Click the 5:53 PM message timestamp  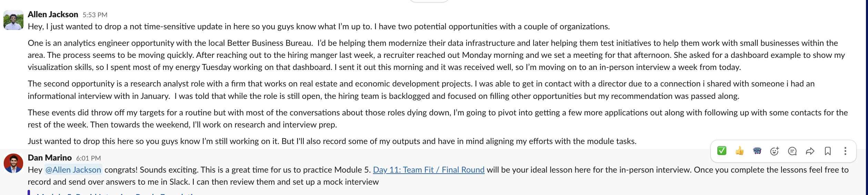pyautogui.click(x=95, y=15)
